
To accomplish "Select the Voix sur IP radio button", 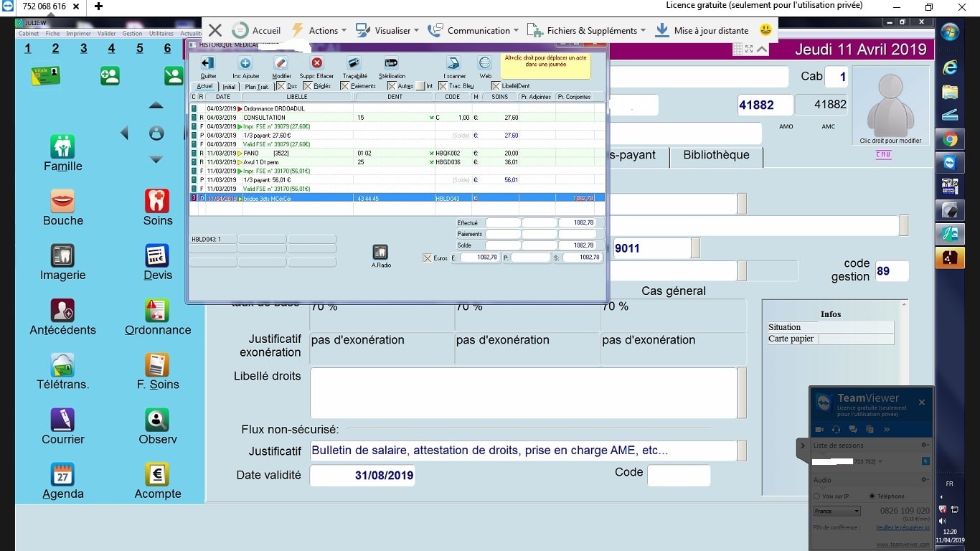I will [x=817, y=496].
